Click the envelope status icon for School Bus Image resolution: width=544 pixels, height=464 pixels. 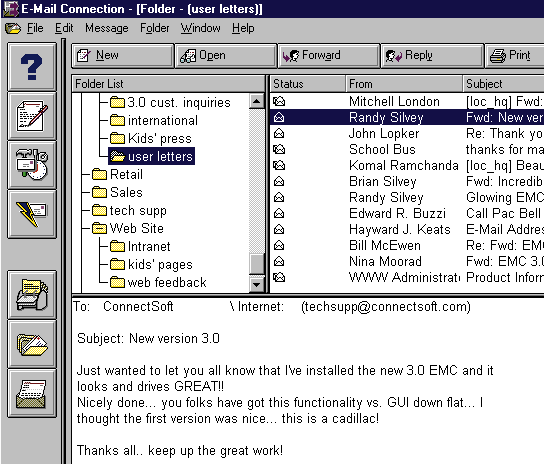279,150
